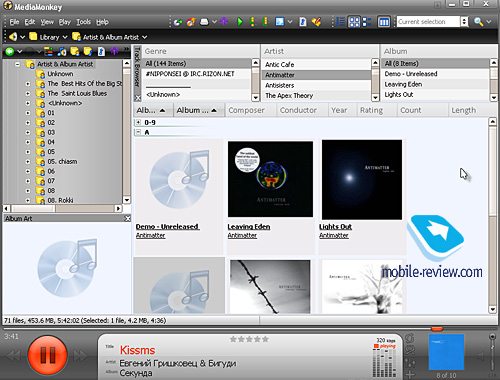The height and width of the screenshot is (380, 500).
Task: Click the Artist folder icon in tree toolbar
Action: pos(75,52)
